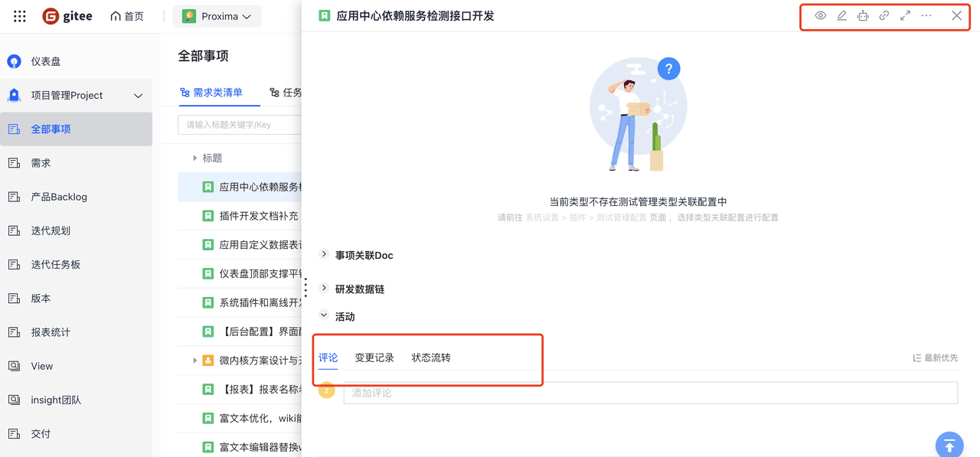Go to 首页 home link
The height and width of the screenshot is (457, 980).
click(127, 16)
